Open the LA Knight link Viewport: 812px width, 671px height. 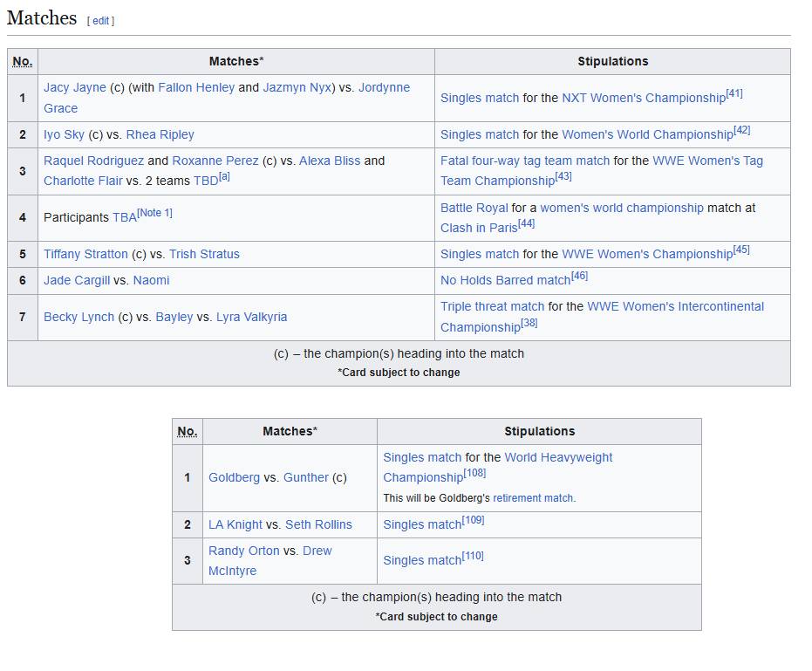coord(235,525)
